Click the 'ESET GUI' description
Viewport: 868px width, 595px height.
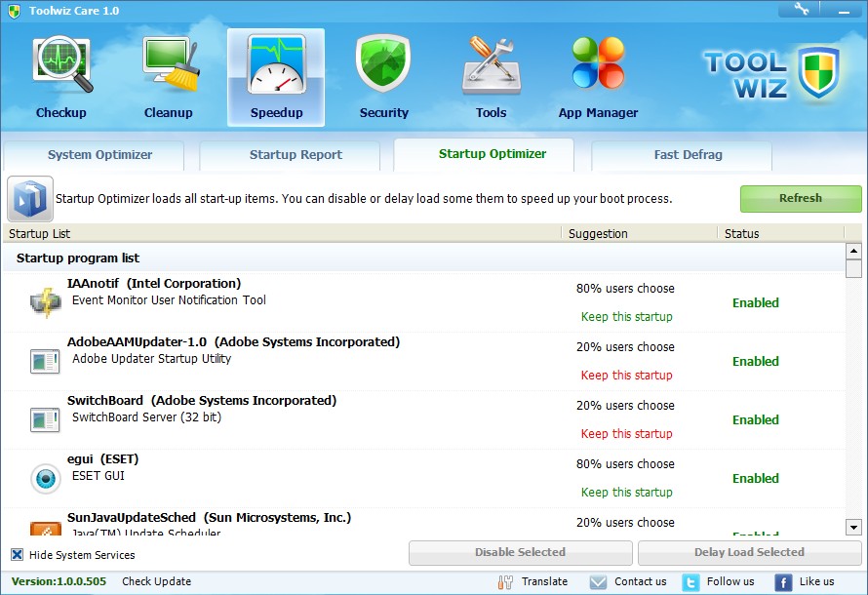(99, 476)
